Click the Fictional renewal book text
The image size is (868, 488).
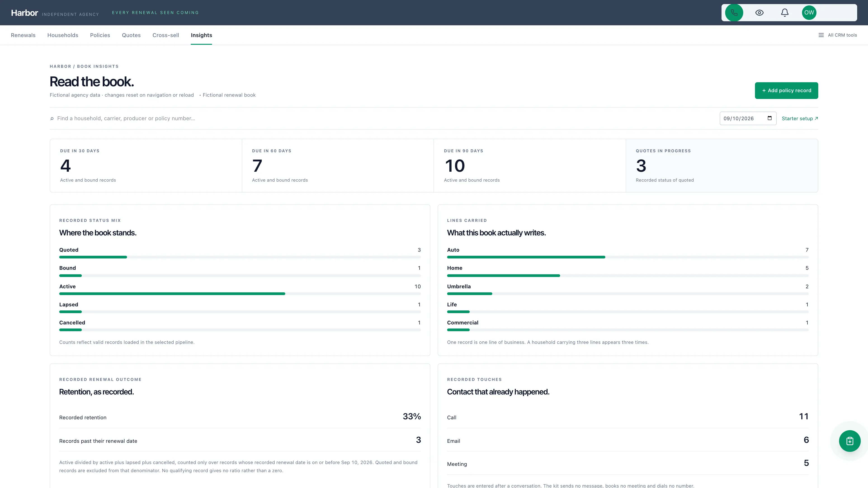pos(229,95)
